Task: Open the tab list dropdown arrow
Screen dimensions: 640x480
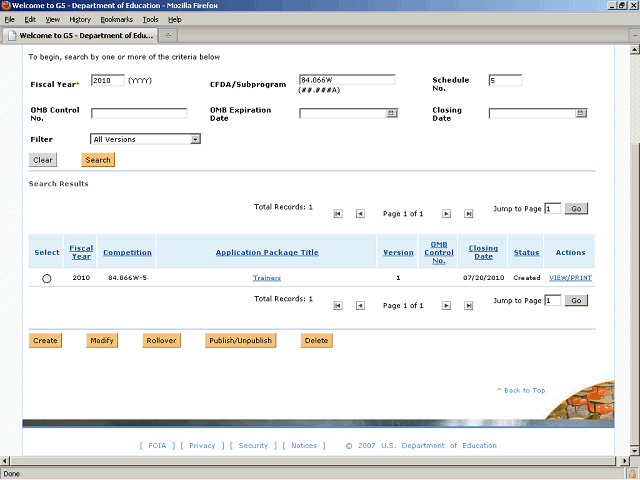Action: (635, 36)
